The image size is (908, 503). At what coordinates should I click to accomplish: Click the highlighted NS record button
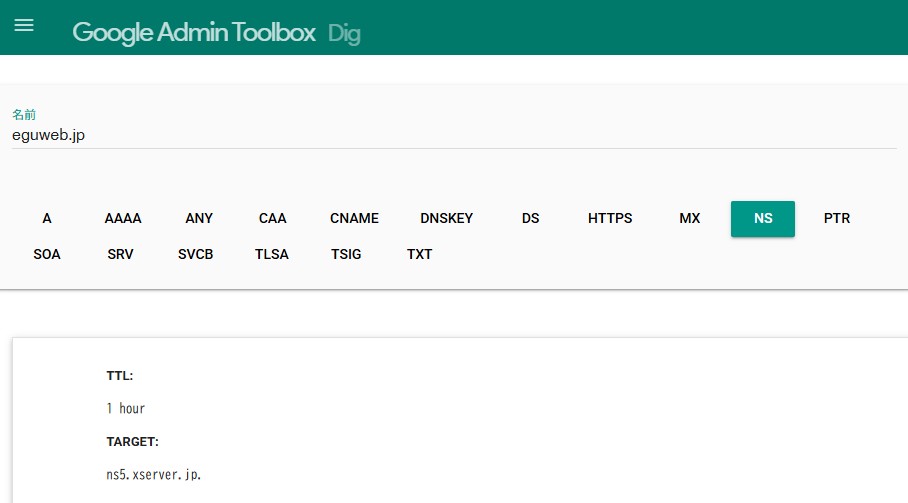[763, 218]
